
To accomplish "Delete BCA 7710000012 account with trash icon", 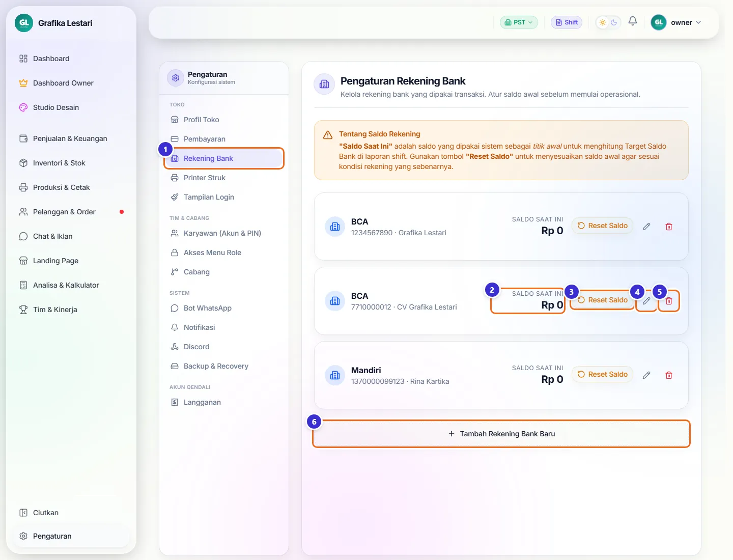I will click(669, 301).
